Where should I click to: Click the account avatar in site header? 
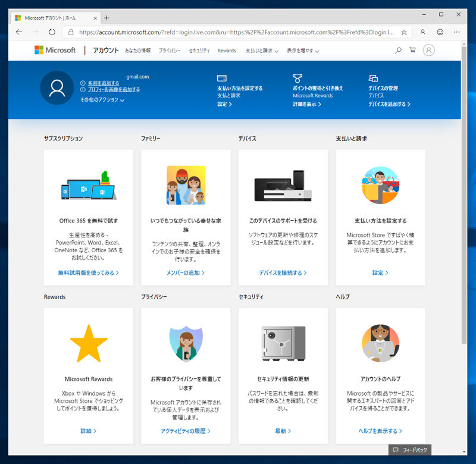pyautogui.click(x=428, y=50)
